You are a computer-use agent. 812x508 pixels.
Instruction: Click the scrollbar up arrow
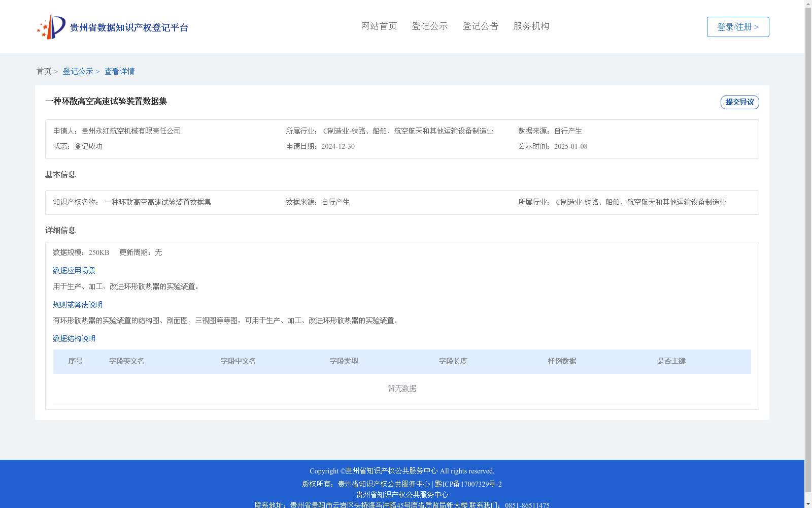coord(808,4)
